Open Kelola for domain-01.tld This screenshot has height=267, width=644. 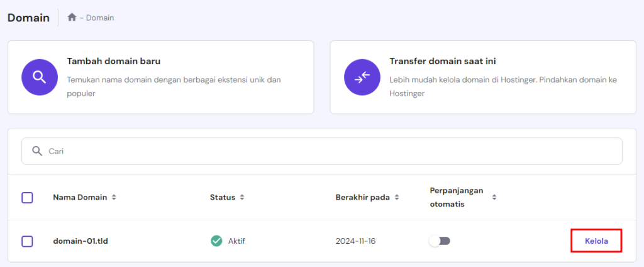(x=596, y=241)
